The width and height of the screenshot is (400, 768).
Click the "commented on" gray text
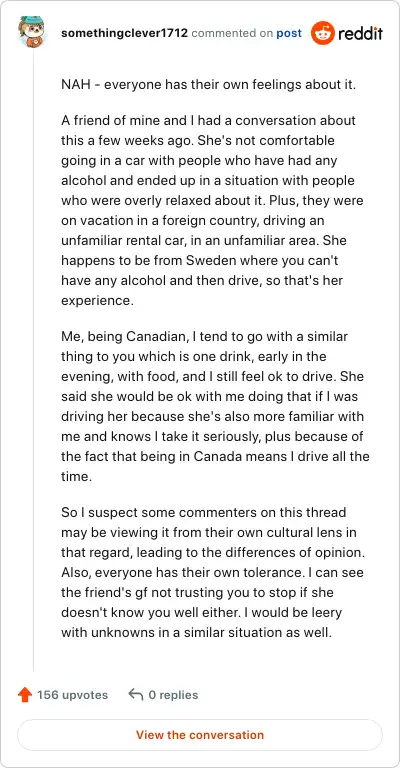pos(232,33)
